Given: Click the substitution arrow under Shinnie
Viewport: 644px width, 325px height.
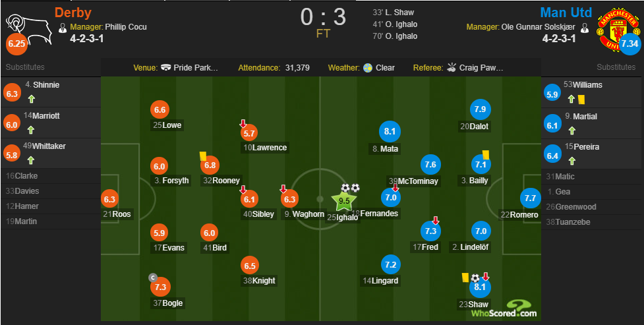Looking at the screenshot, I should click(30, 99).
